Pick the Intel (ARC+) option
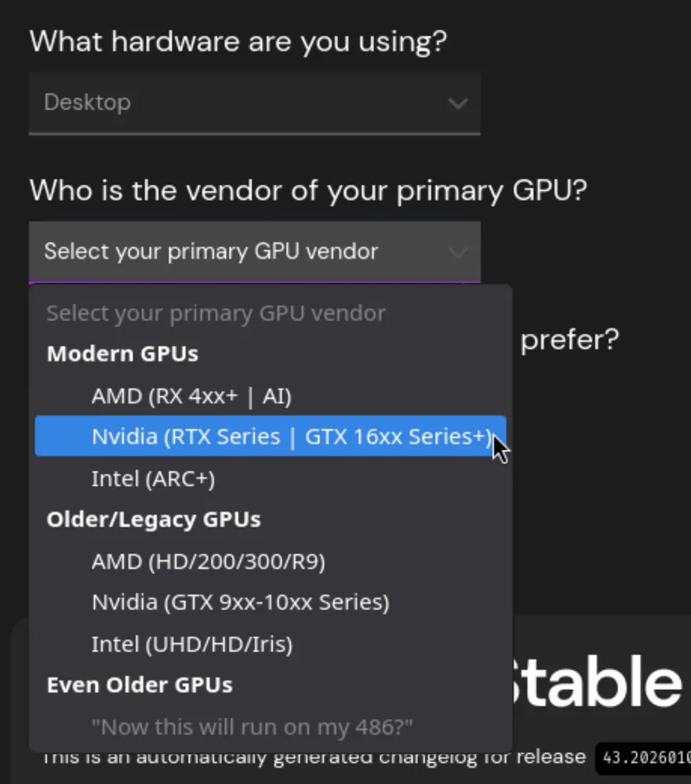The width and height of the screenshot is (691, 784). (153, 478)
